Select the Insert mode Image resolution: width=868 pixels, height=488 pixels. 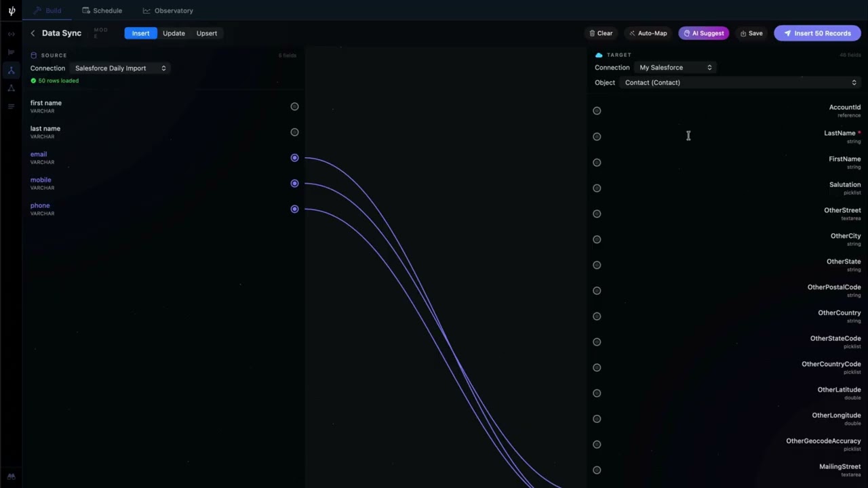[140, 33]
